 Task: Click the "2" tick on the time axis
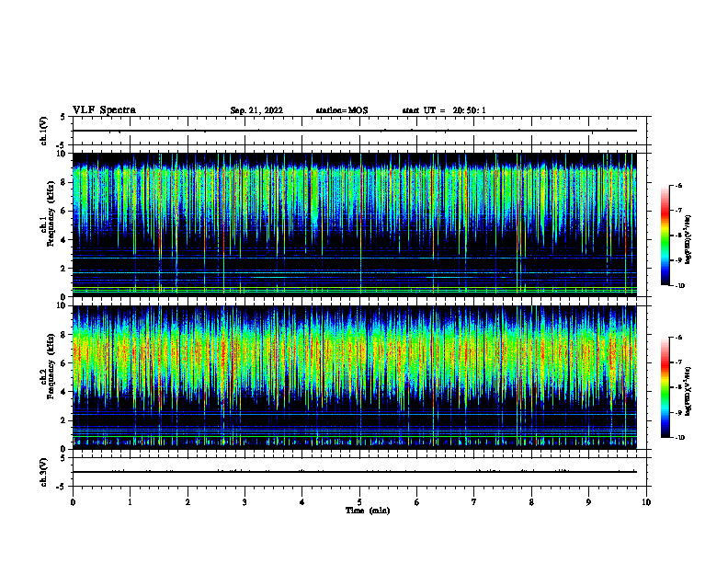click(188, 502)
